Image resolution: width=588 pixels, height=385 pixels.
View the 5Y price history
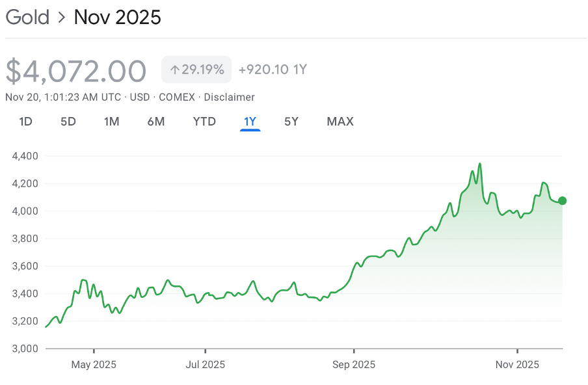pyautogui.click(x=291, y=122)
